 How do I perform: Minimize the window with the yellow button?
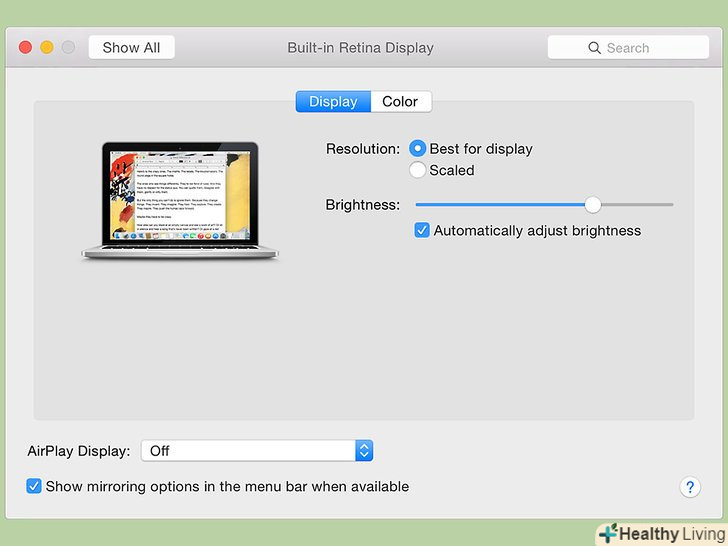47,47
